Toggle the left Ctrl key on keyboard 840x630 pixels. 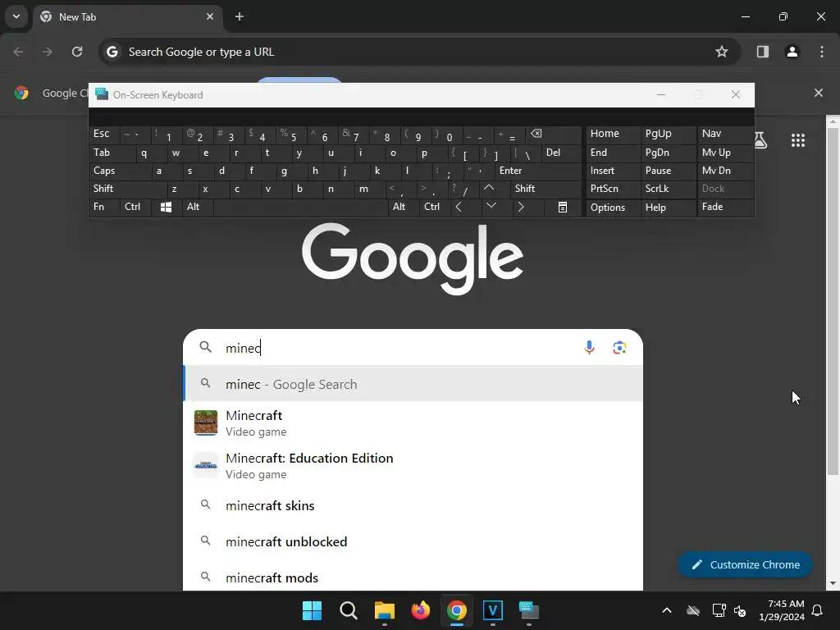tap(135, 208)
